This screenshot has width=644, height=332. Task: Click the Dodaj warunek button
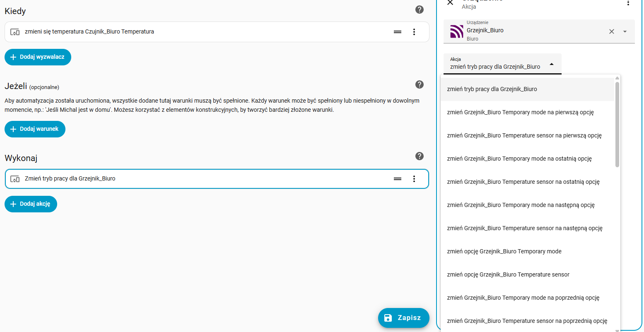click(x=35, y=129)
